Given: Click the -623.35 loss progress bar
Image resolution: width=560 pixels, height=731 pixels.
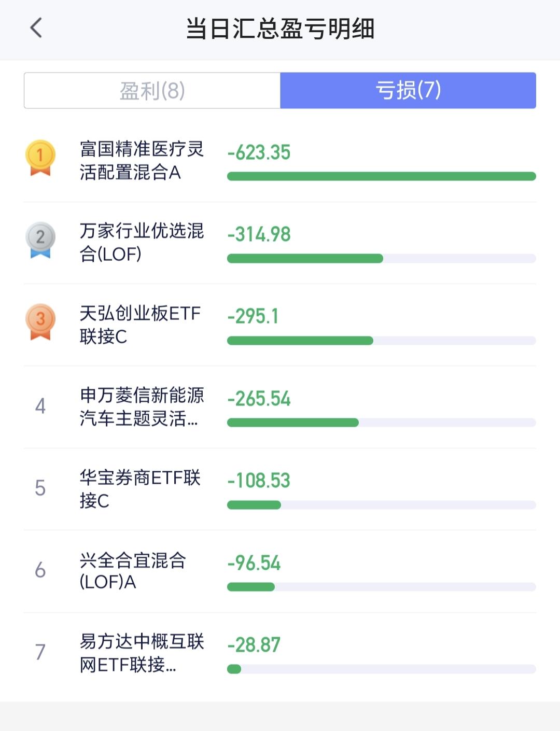Looking at the screenshot, I should point(382,176).
